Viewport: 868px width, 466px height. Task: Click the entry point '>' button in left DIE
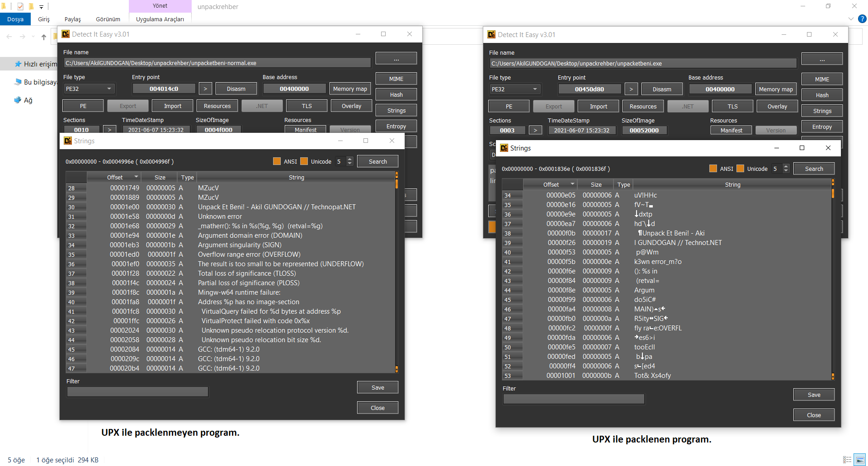click(x=205, y=89)
